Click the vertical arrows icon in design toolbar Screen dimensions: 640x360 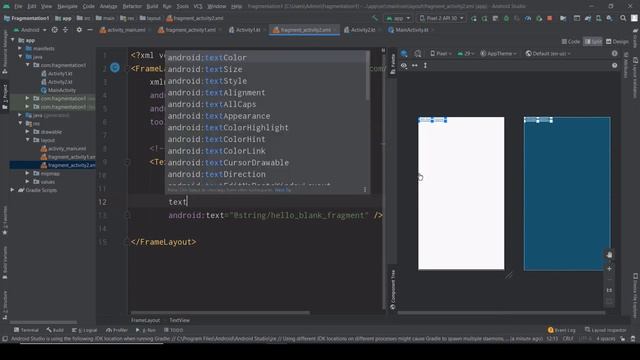(x=425, y=65)
